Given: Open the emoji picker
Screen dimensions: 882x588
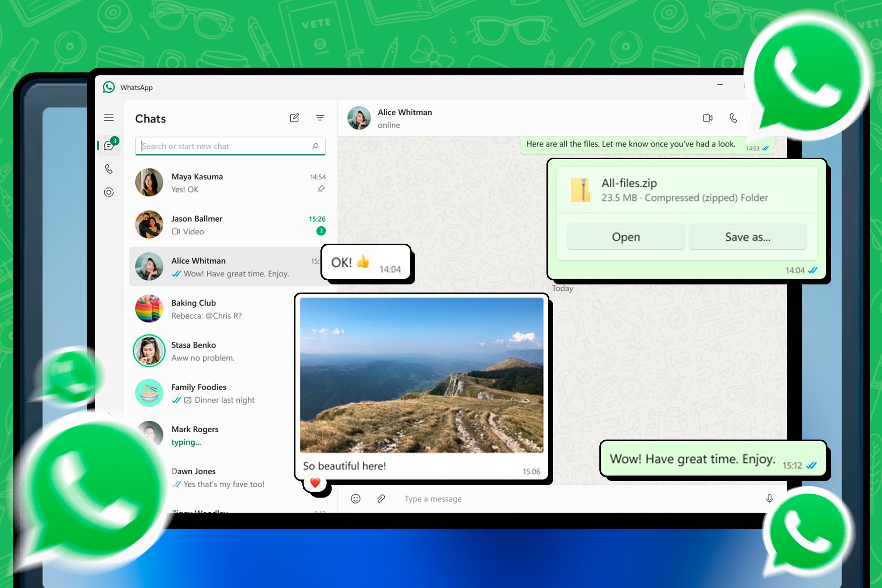Looking at the screenshot, I should coord(355,499).
